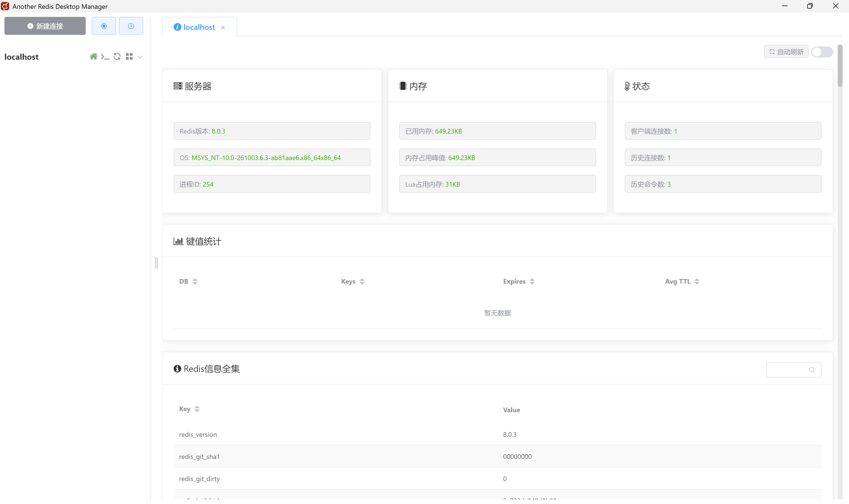Image resolution: width=849 pixels, height=504 pixels.
Task: Click the Redis info search input field
Action: (x=787, y=370)
